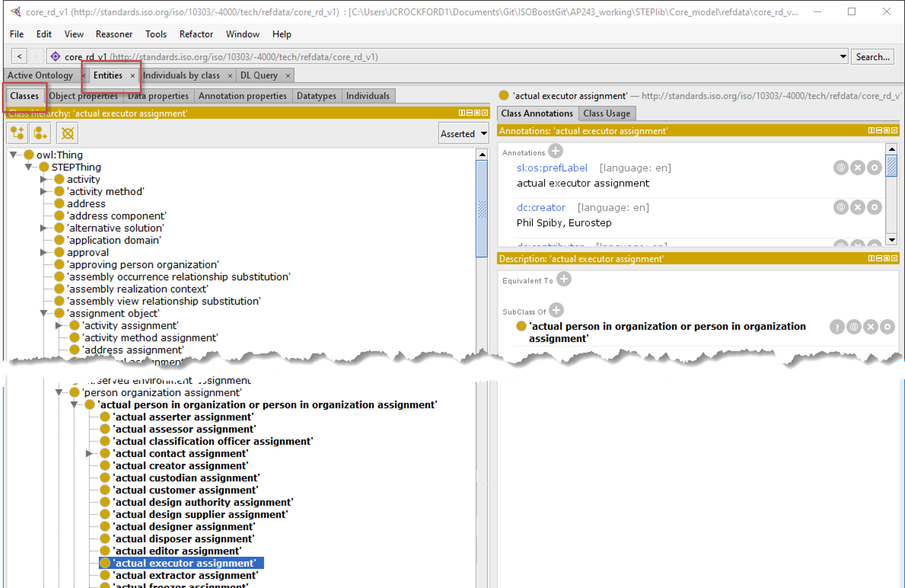Expand the 'actual contact assignment' node
Image resolution: width=905 pixels, height=588 pixels.
point(89,454)
